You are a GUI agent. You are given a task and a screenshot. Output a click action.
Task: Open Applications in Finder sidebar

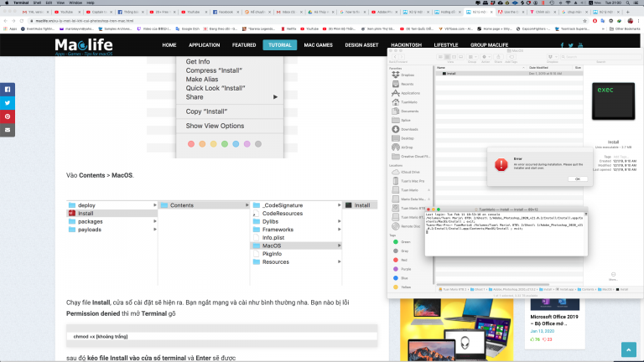point(406,93)
